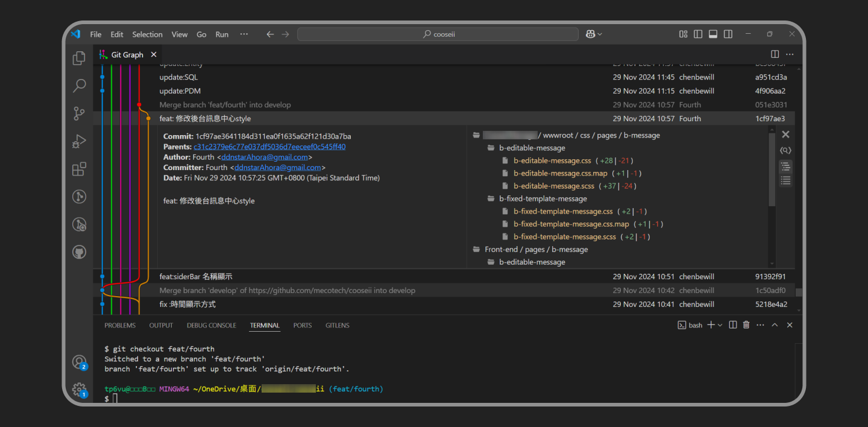Kill the active terminal with trash icon

point(746,325)
